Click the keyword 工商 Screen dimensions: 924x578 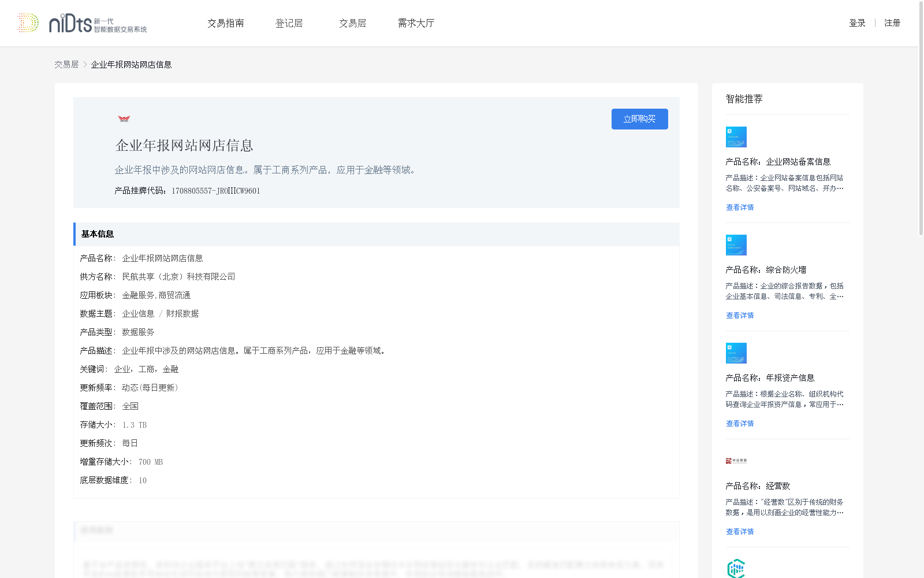(146, 369)
